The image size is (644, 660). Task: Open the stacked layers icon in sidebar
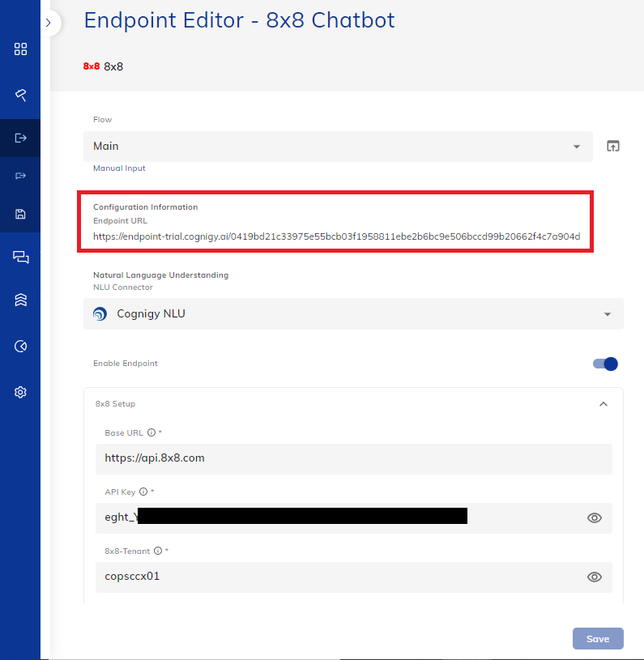pos(20,300)
